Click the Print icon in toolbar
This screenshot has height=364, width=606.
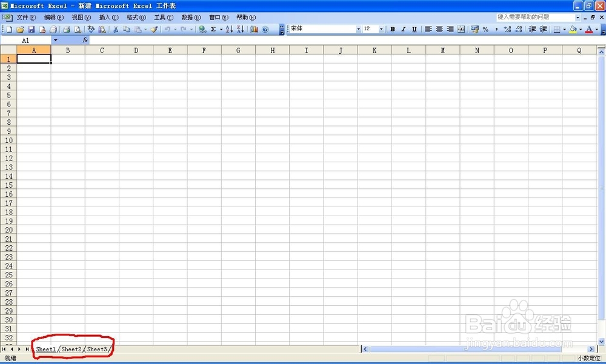pos(67,29)
